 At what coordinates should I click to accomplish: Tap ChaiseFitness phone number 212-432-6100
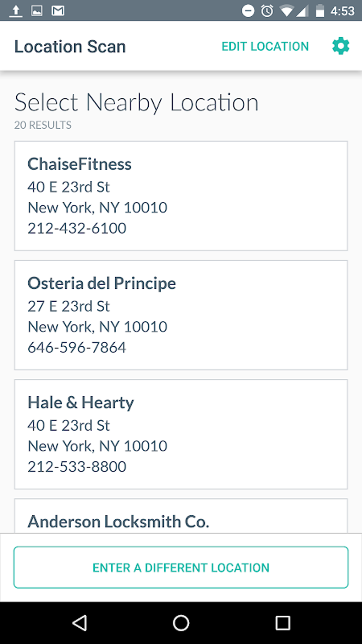pyautogui.click(x=77, y=228)
